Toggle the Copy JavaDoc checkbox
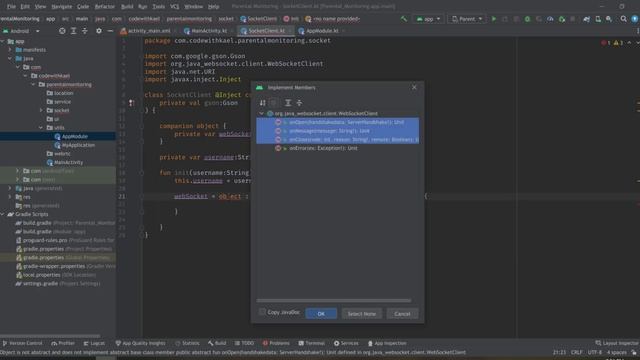This screenshot has width=640, height=360. coord(262,312)
